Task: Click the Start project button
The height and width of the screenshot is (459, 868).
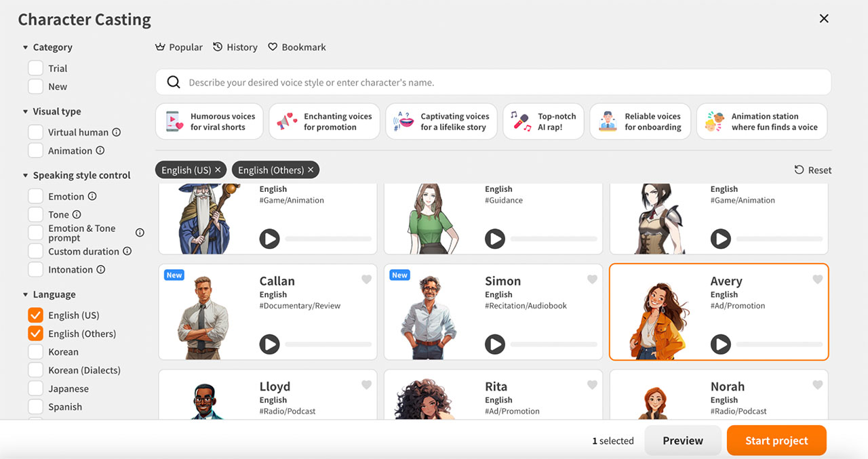Action: (x=776, y=440)
